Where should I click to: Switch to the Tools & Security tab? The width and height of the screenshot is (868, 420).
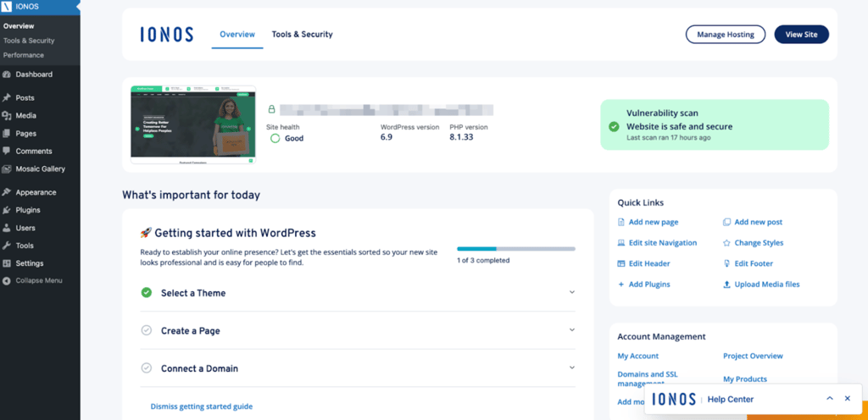coord(303,34)
